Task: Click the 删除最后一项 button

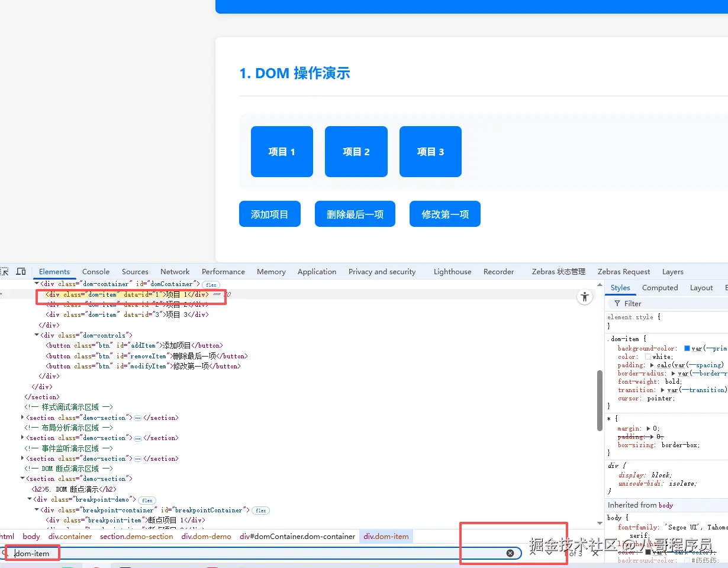Action: [355, 214]
